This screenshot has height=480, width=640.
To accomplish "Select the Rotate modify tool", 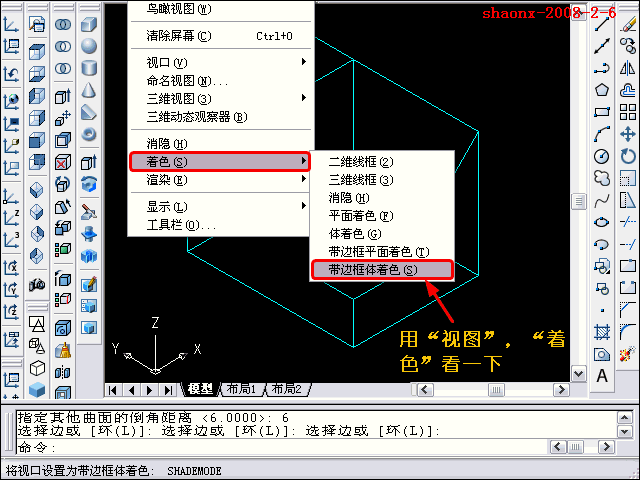I will (x=628, y=156).
